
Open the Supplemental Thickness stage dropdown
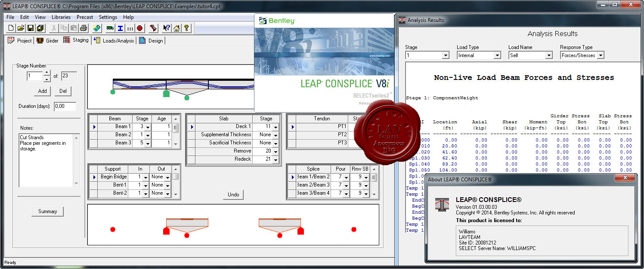coord(276,135)
